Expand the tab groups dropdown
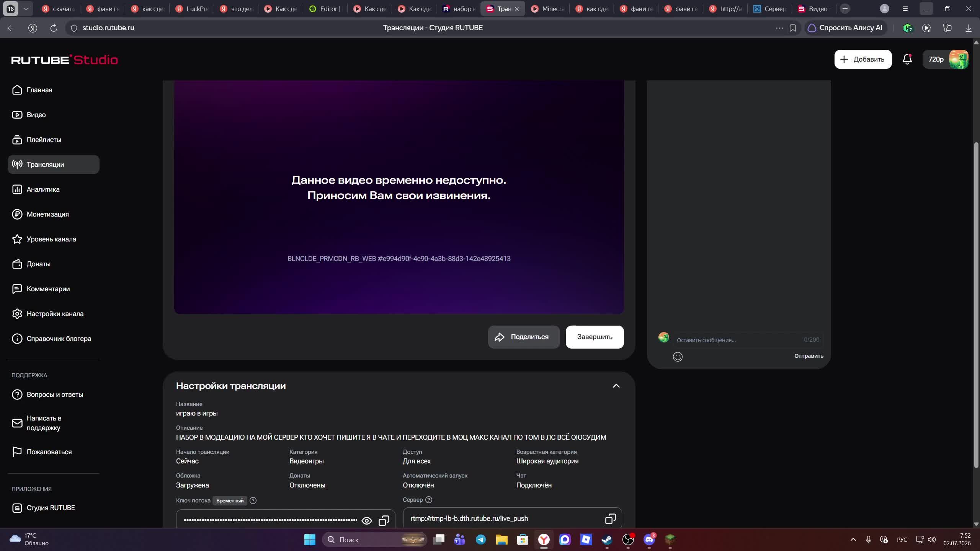Viewport: 980px width, 551px height. pyautogui.click(x=26, y=8)
